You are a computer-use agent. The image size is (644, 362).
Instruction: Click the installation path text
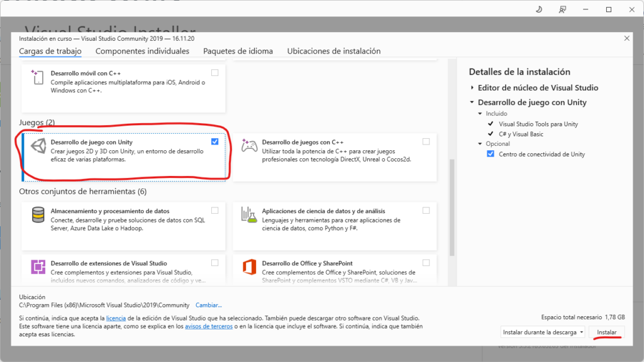[x=104, y=305]
